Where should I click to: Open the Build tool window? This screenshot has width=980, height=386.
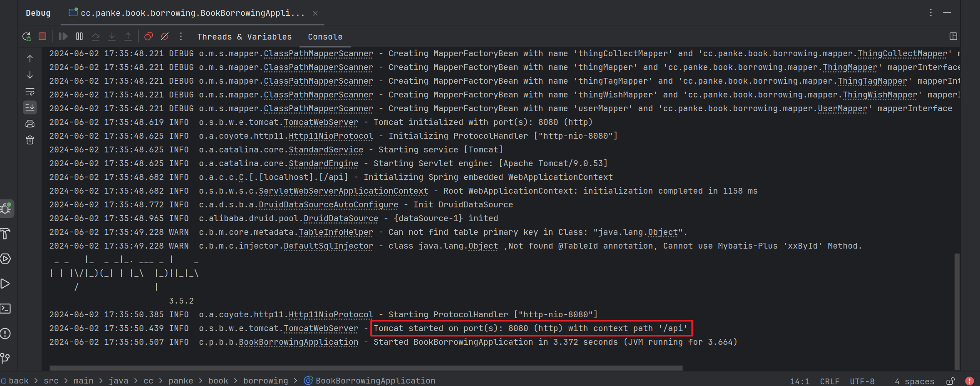point(5,234)
